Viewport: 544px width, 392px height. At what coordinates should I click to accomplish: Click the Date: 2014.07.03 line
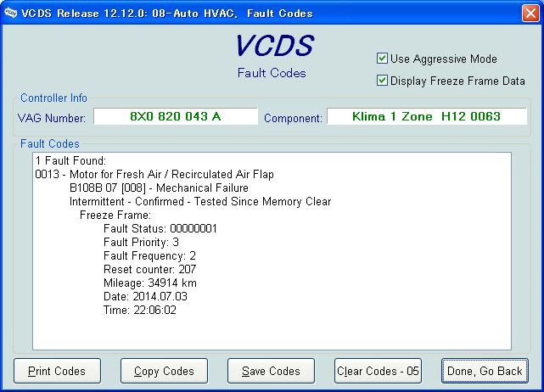point(145,296)
